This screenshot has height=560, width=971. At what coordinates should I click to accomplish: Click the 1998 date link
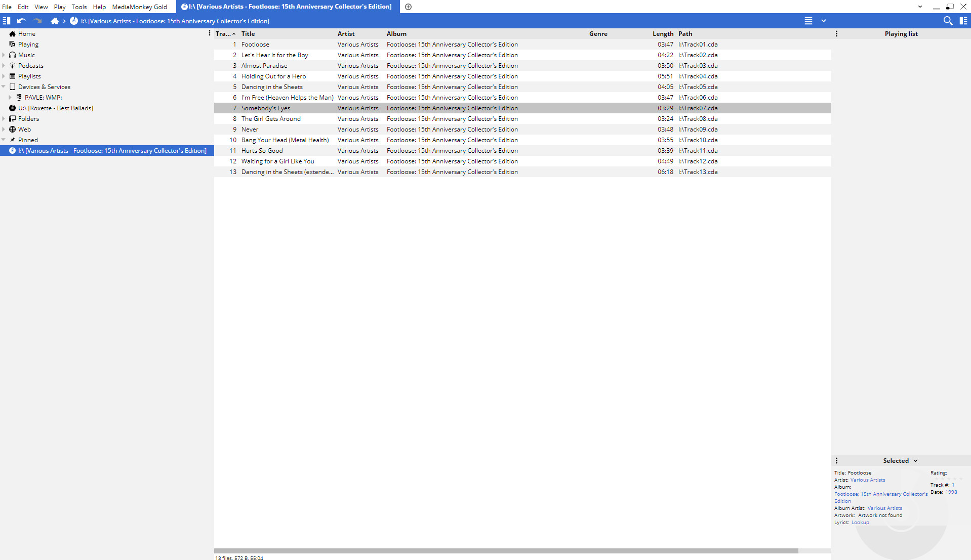coord(951,492)
